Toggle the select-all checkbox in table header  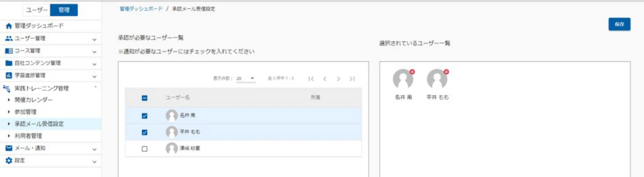pos(144,98)
